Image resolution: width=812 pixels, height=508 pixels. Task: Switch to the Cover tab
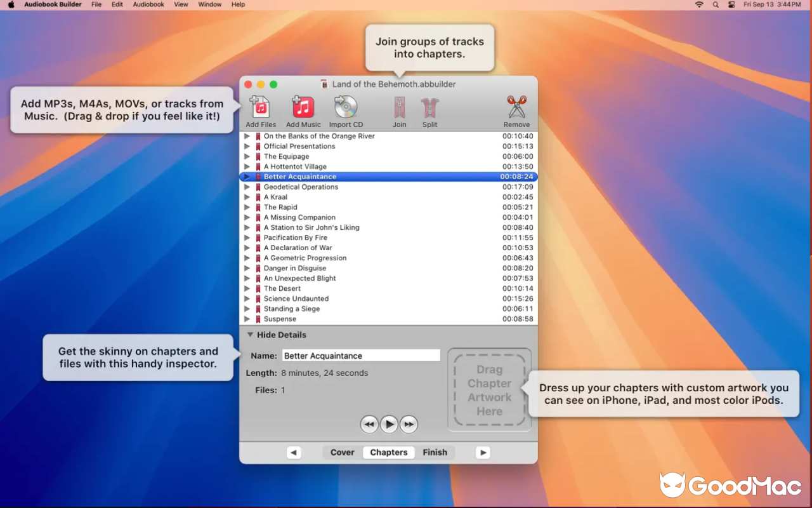tap(341, 452)
